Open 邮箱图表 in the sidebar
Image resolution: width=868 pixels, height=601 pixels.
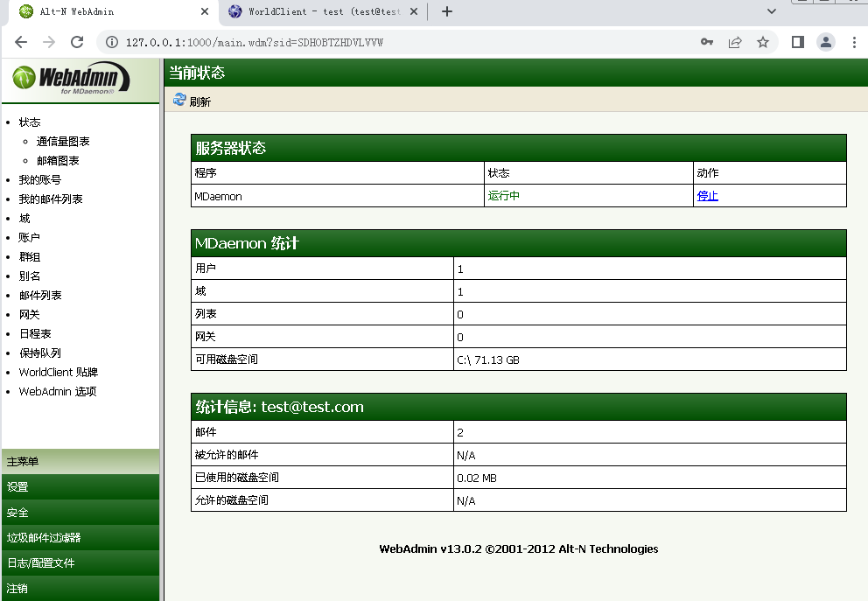58,161
